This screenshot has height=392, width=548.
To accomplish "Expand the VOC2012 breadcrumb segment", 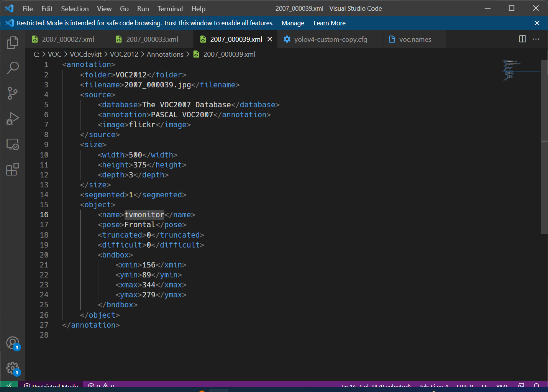I will point(124,54).
